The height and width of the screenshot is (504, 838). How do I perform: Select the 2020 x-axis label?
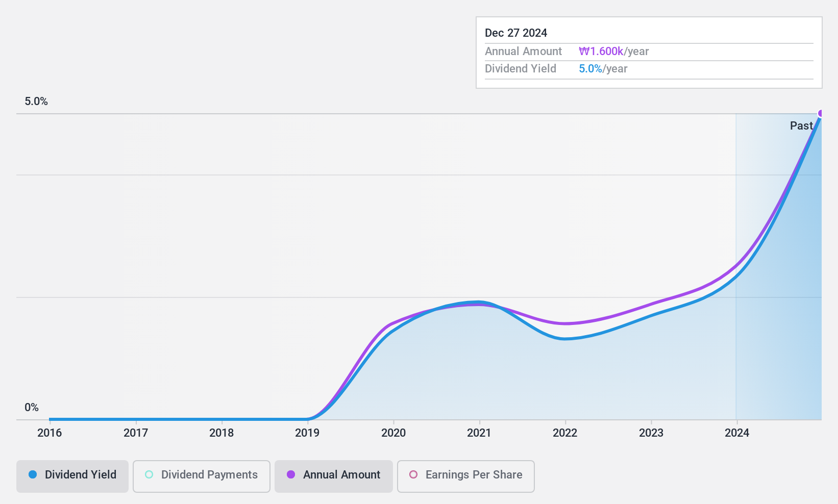coord(393,433)
